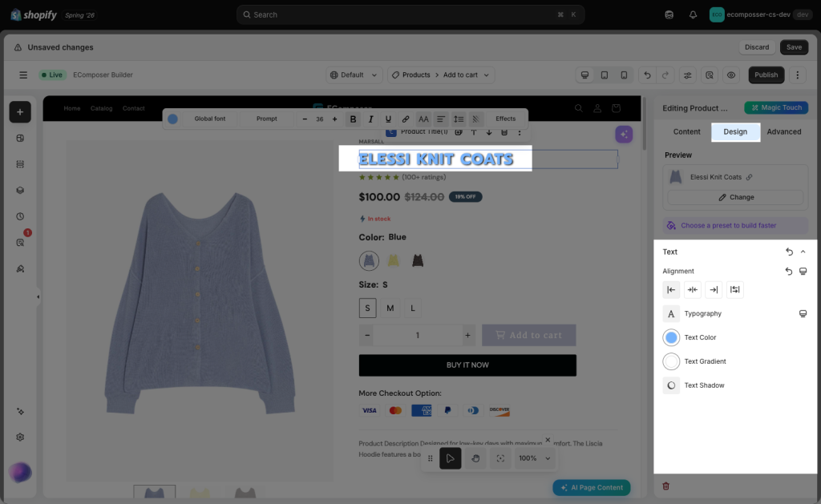Apply italic formatting to title

tap(370, 119)
